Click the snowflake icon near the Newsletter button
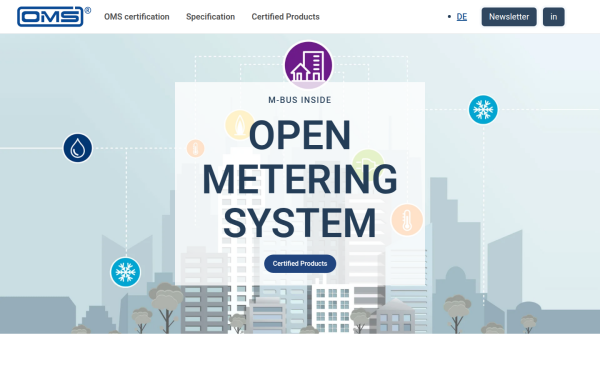 pos(483,110)
